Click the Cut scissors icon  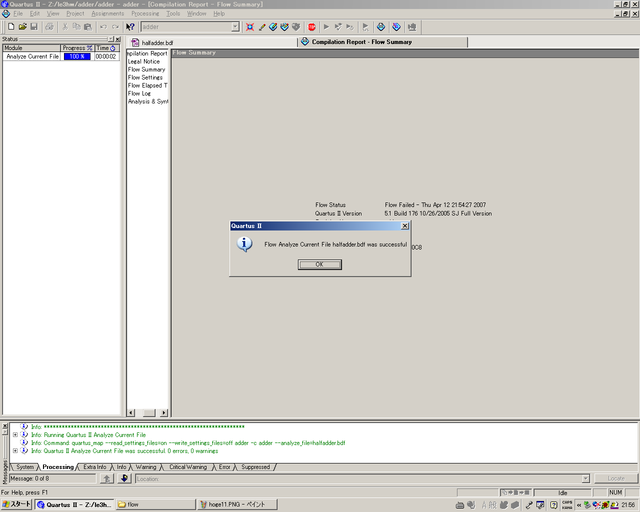pyautogui.click(x=65, y=27)
